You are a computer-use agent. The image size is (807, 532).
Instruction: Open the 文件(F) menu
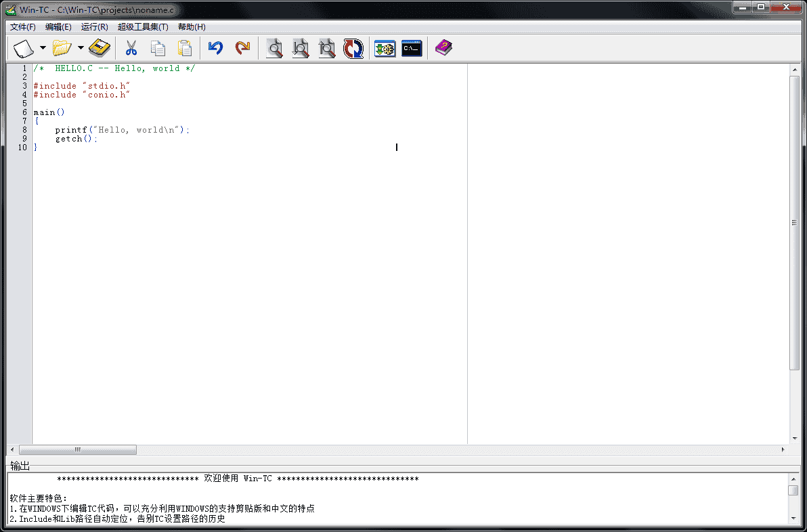[23, 27]
